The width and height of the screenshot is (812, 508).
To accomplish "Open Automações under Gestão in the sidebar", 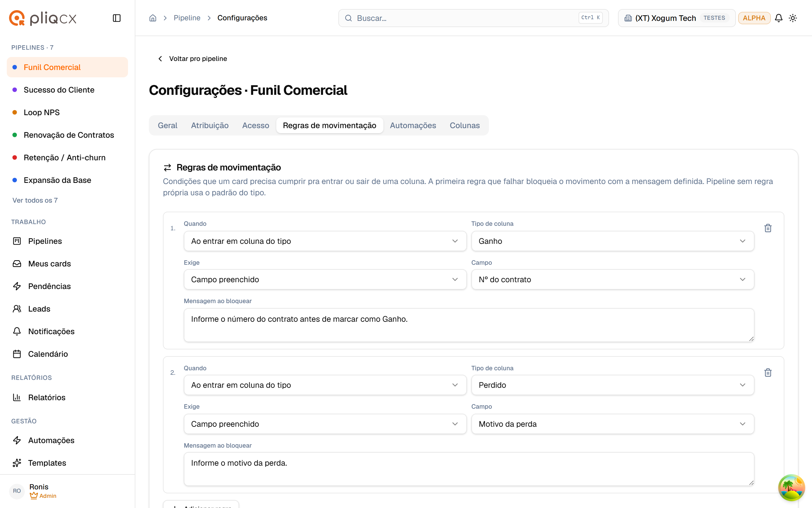I will pos(67,440).
